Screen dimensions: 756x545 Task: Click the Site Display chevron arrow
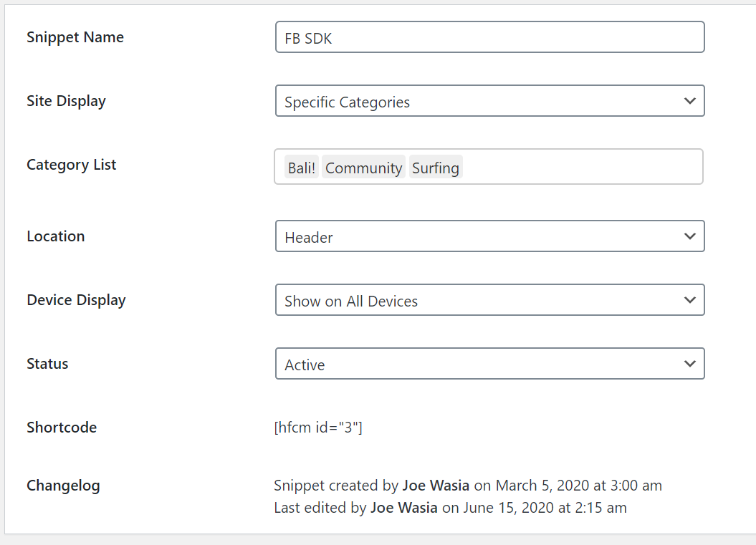pyautogui.click(x=690, y=101)
